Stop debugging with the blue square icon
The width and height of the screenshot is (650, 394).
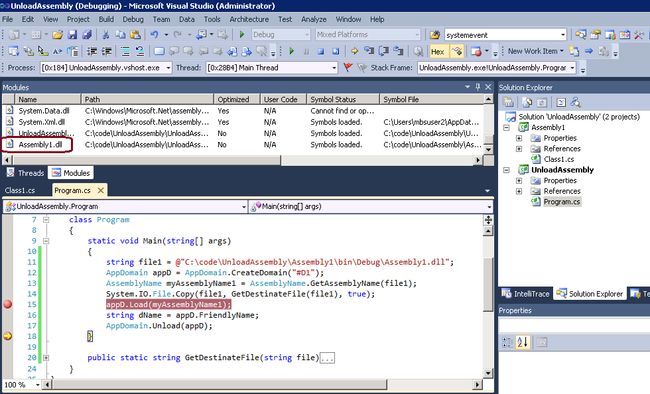320,51
